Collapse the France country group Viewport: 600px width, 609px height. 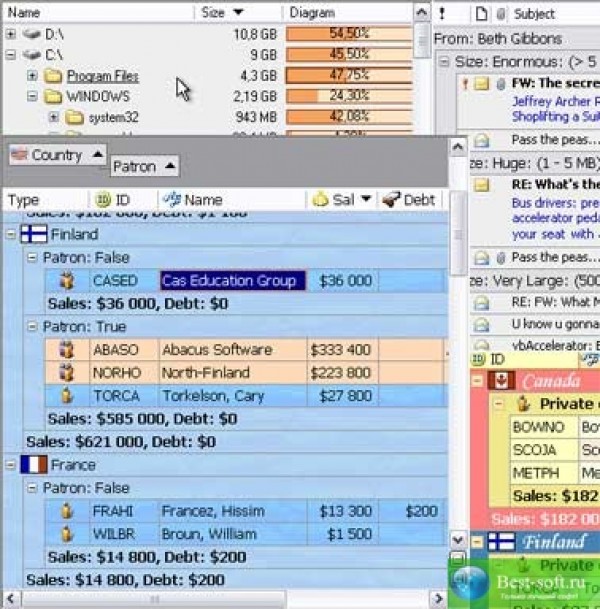pyautogui.click(x=11, y=465)
